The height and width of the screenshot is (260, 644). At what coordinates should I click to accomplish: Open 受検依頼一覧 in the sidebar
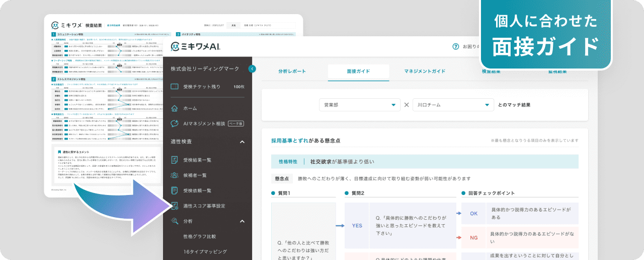click(x=197, y=190)
